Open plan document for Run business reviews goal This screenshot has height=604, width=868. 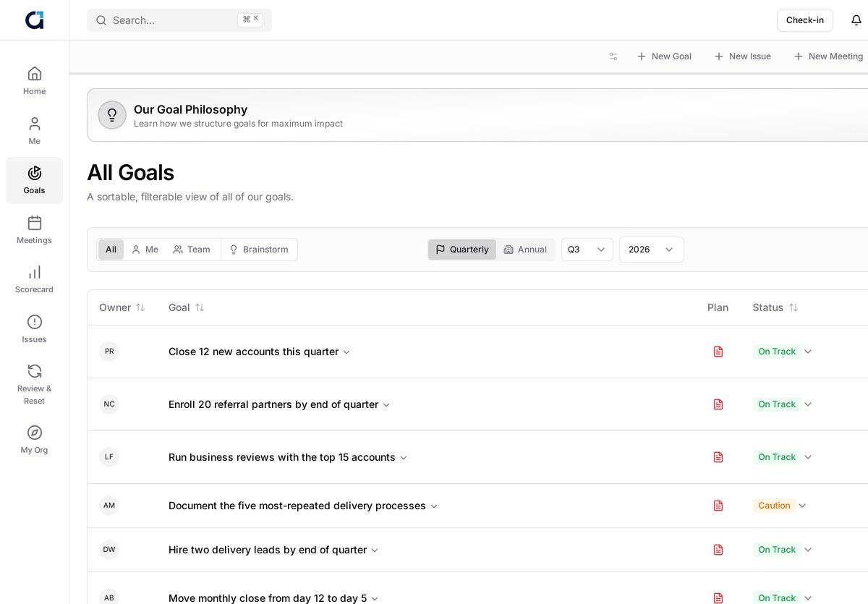coord(718,457)
